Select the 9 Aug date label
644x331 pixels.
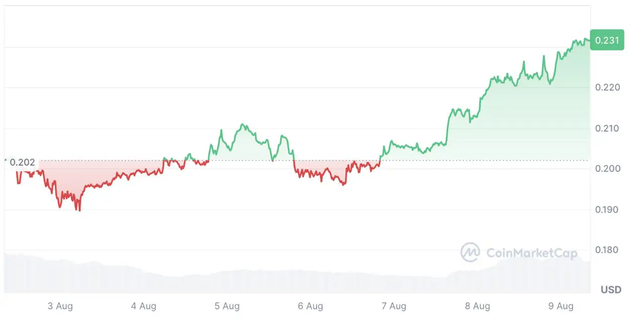561,306
